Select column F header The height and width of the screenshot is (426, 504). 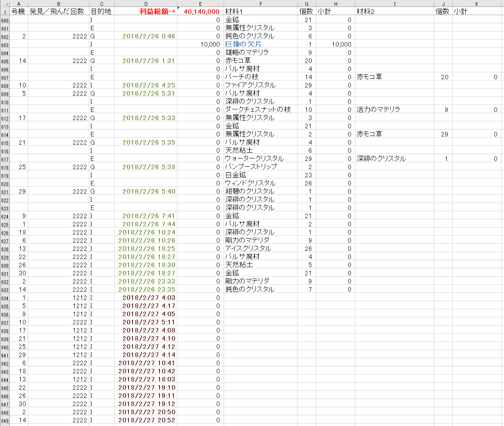tap(260, 4)
